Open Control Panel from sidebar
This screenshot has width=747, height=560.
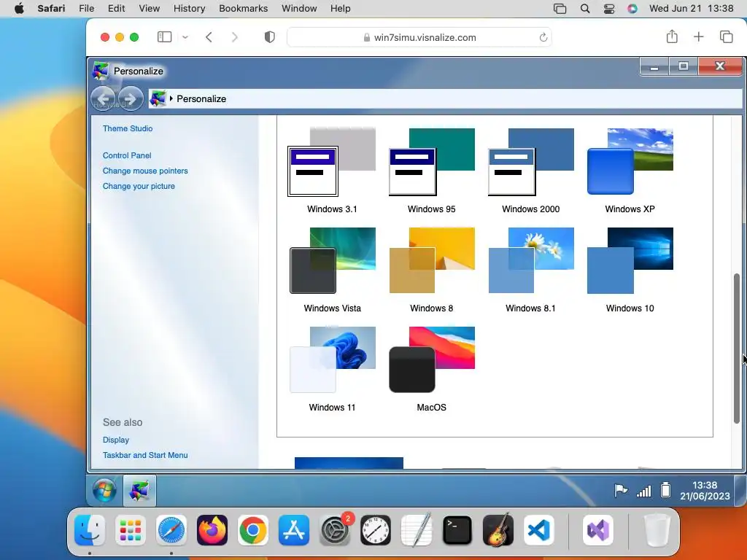coord(127,155)
